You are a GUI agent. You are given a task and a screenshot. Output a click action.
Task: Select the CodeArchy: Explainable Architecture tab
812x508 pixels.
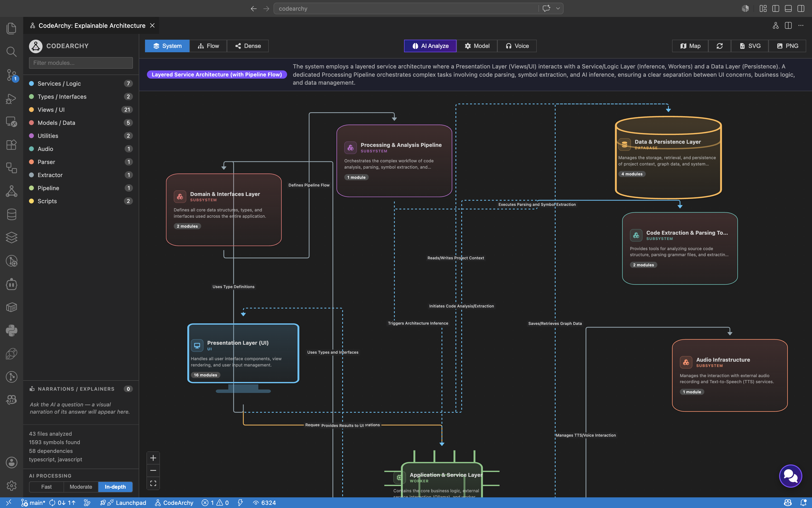tap(92, 26)
